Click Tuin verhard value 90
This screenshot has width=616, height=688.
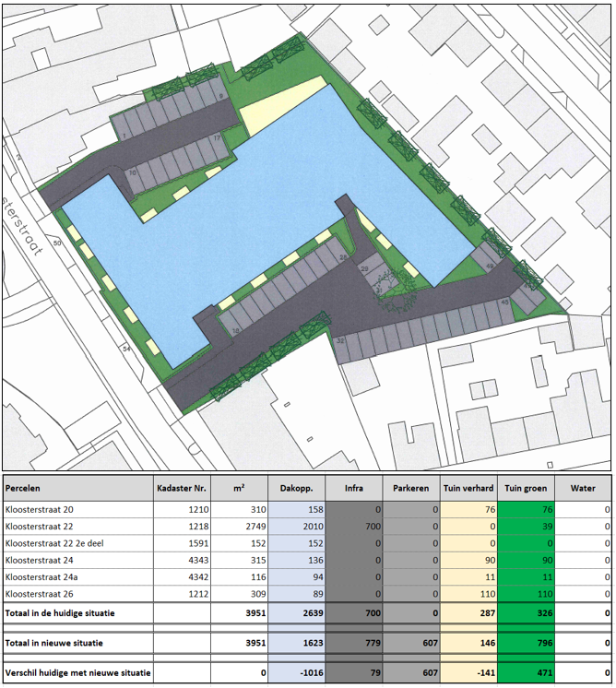(490, 561)
